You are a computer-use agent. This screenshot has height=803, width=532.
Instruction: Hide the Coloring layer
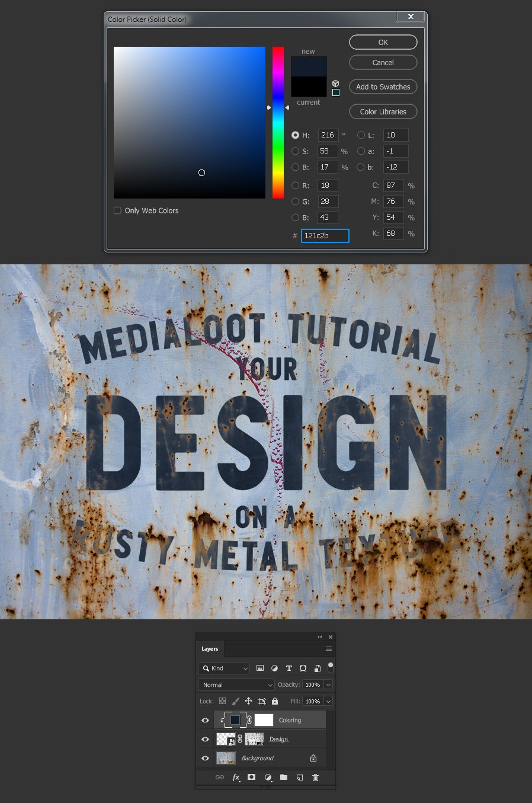pyautogui.click(x=206, y=720)
